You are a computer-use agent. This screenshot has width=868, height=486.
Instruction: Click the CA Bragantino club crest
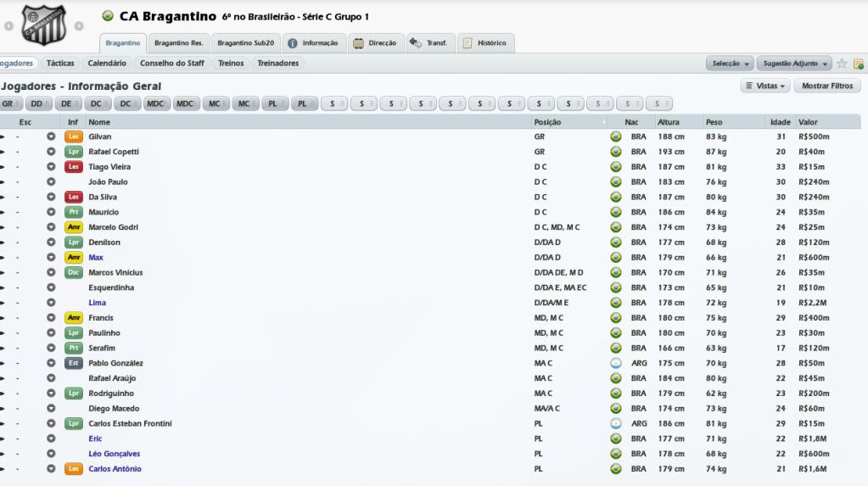42,25
